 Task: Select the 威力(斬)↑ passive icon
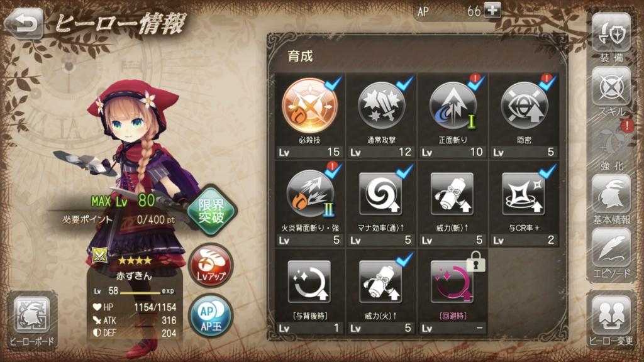(x=452, y=194)
